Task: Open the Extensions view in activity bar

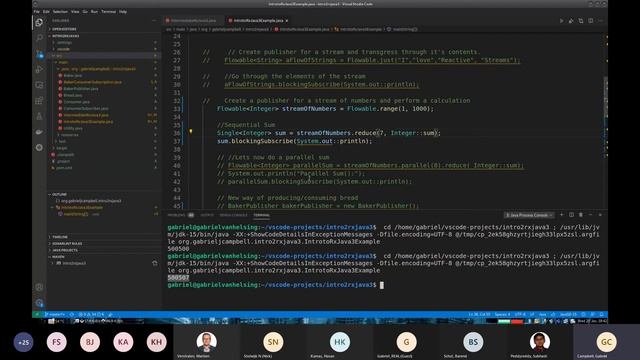Action: (x=39, y=100)
